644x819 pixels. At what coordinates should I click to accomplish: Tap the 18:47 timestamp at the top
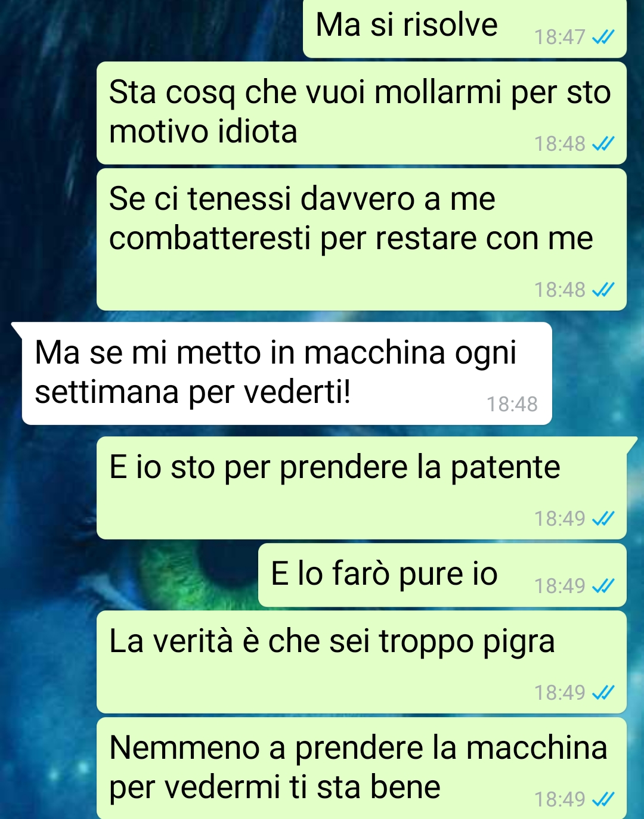[559, 38]
